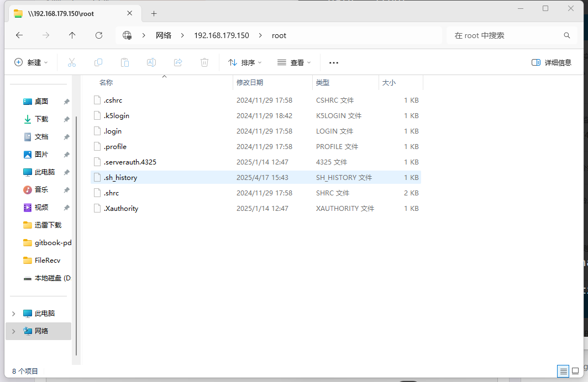Image resolution: width=588 pixels, height=382 pixels.
Task: Open 桌面 in quick access sidebar
Action: 41,102
